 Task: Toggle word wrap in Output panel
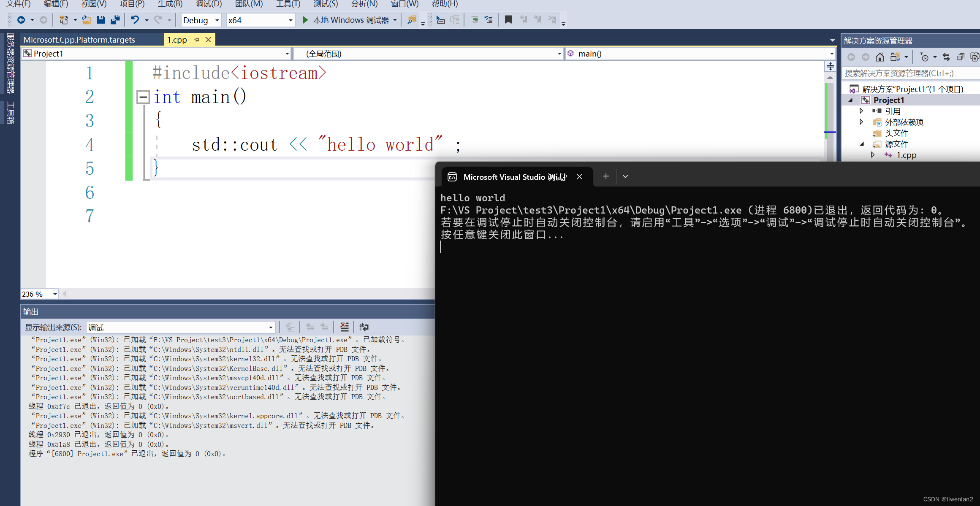[x=364, y=327]
